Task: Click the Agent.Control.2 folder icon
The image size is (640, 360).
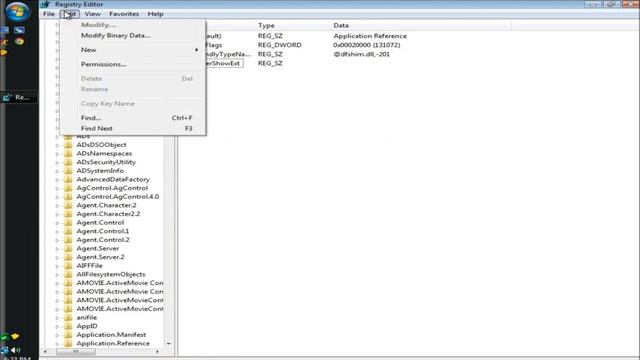Action: (68, 240)
